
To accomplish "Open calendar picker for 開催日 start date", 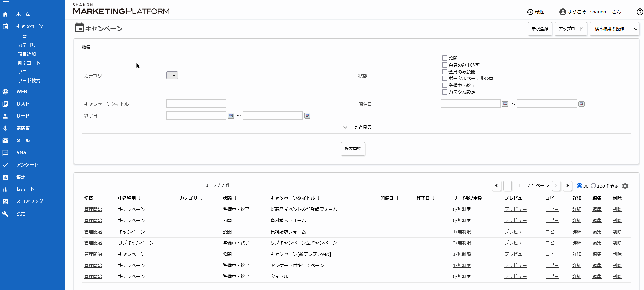I will [505, 104].
